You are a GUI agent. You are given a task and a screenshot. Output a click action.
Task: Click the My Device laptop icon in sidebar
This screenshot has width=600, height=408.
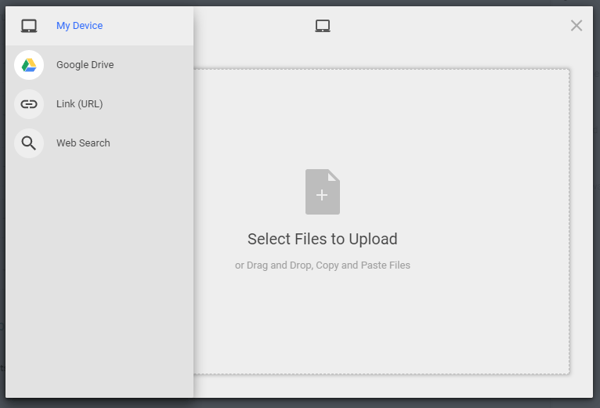(29, 26)
